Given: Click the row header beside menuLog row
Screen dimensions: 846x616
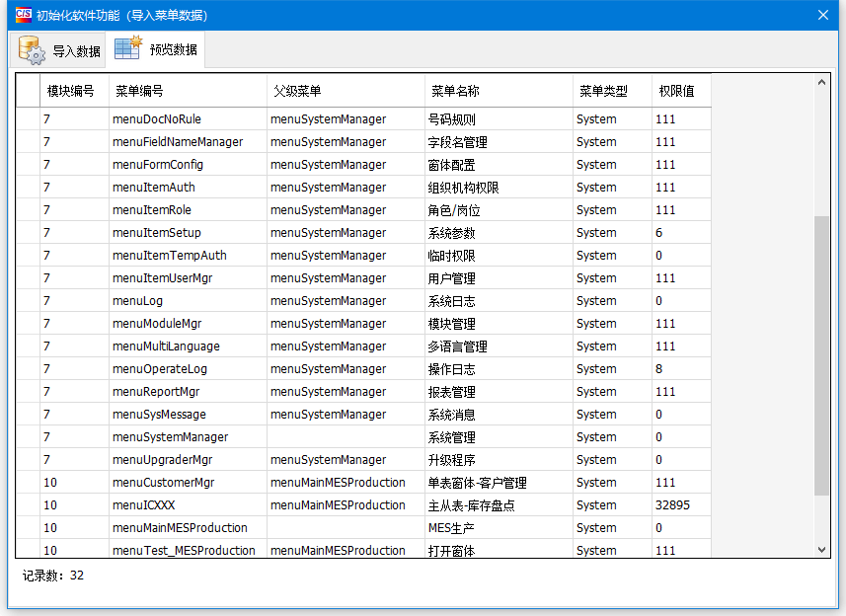Looking at the screenshot, I should click(x=28, y=301).
